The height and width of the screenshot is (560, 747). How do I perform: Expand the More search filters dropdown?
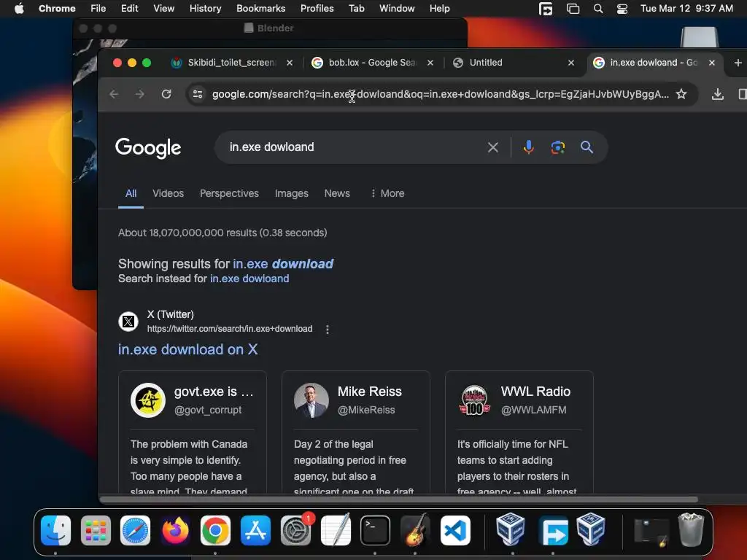pos(387,193)
